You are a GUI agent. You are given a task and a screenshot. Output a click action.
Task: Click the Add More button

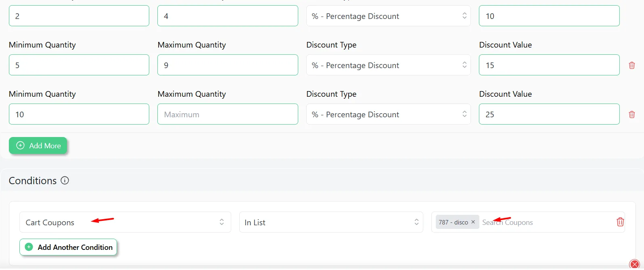coord(38,145)
